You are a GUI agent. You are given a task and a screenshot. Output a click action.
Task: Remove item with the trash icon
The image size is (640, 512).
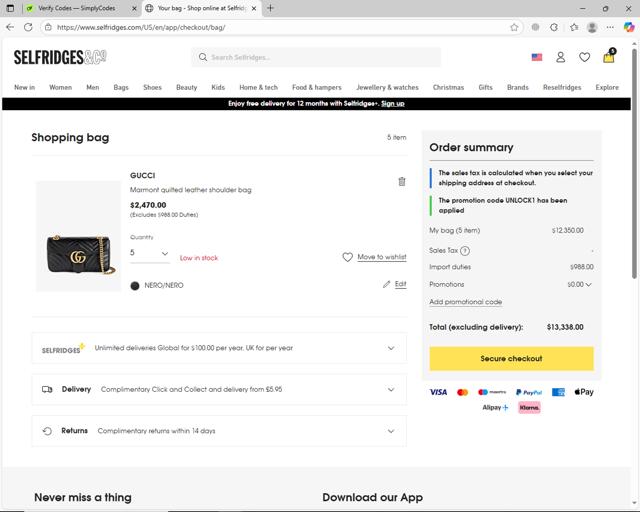(402, 181)
